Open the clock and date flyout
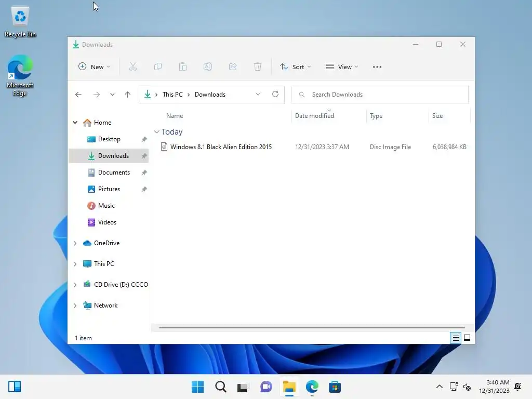 coord(494,387)
